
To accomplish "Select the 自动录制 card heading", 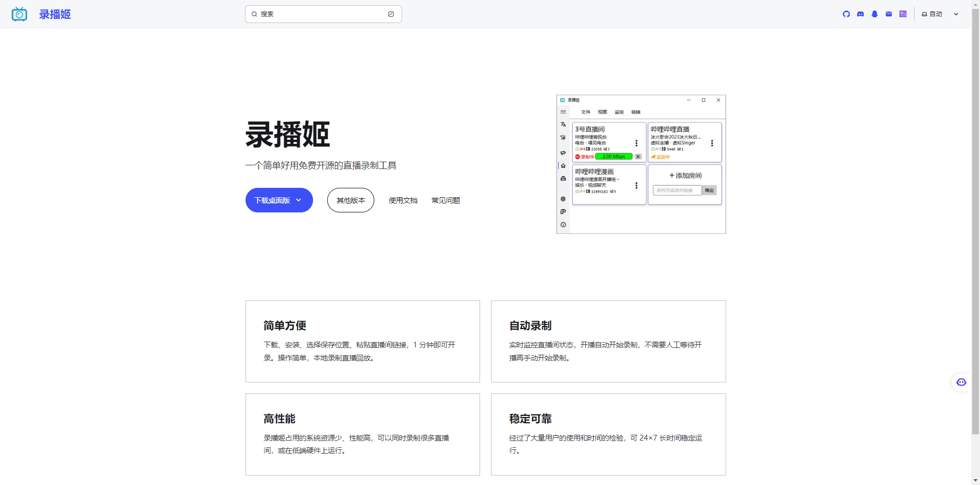I will coord(530,325).
